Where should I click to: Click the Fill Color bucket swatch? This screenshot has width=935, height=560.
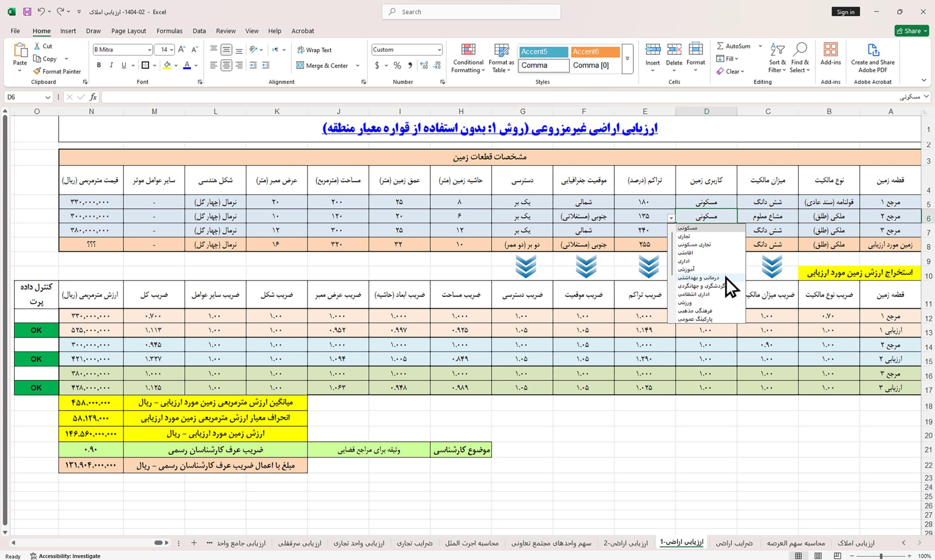coord(167,65)
